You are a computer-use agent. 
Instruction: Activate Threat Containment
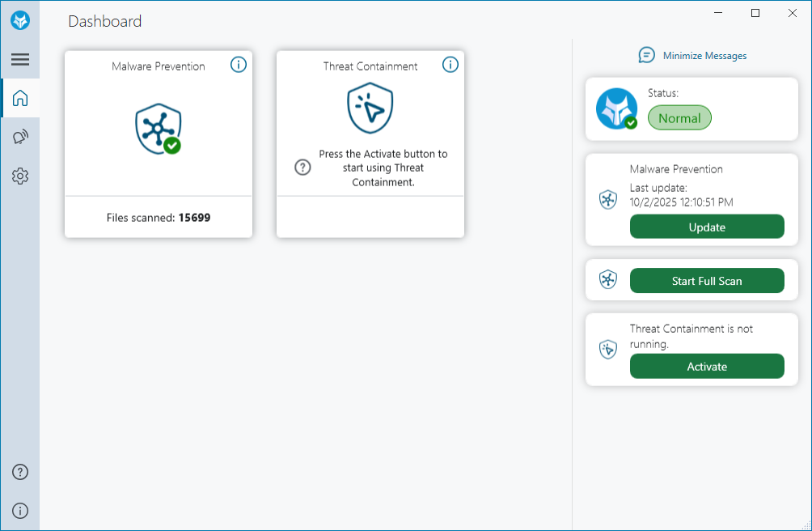707,367
